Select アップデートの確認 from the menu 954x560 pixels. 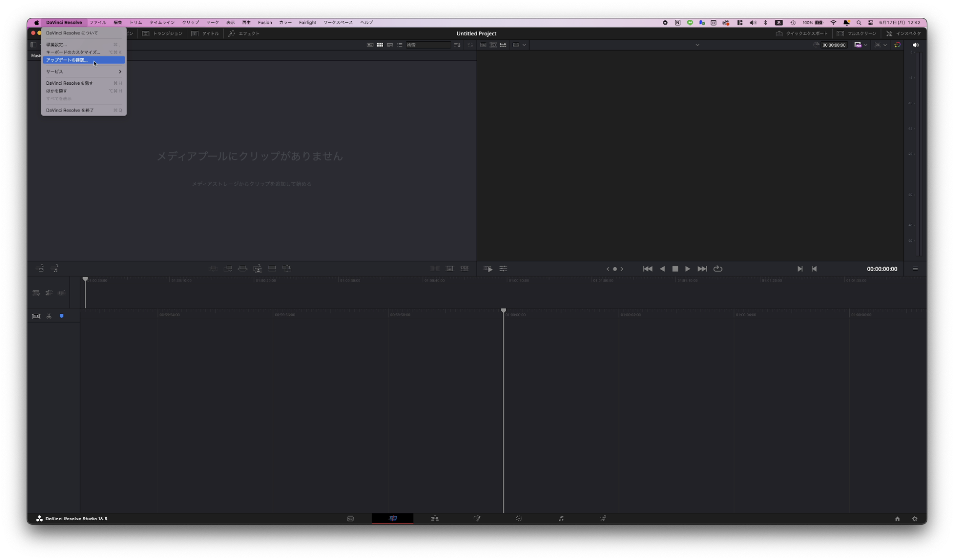pos(67,60)
